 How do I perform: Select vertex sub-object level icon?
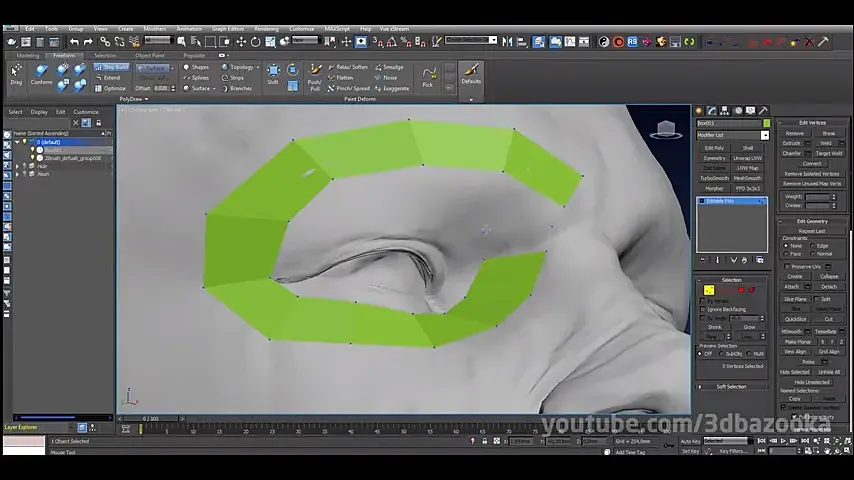point(709,290)
